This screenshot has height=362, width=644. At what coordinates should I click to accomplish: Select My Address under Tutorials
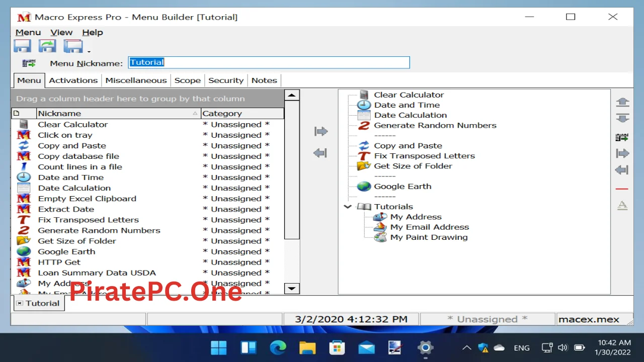point(416,217)
